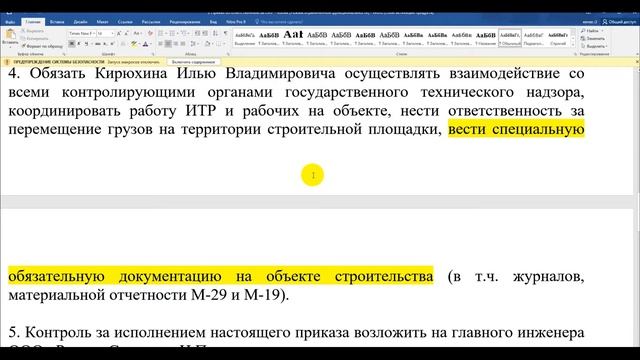
Task: Toggle strikethrough formatting
Action: point(98,44)
